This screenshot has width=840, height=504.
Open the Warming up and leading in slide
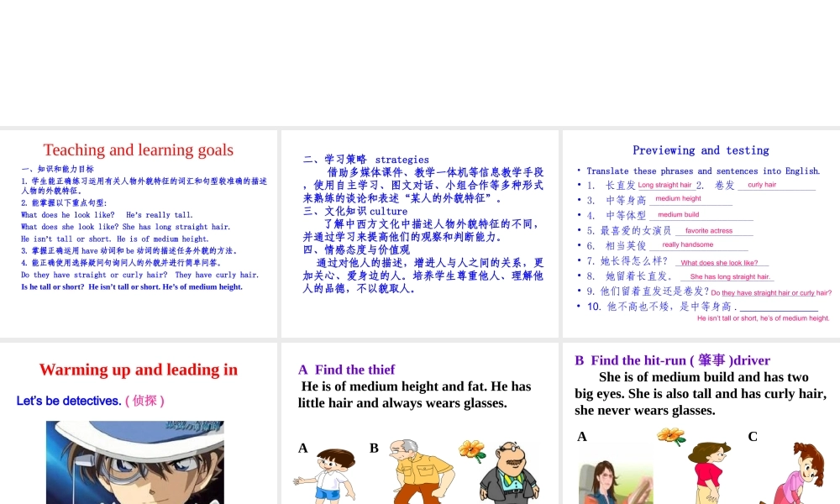(x=139, y=423)
